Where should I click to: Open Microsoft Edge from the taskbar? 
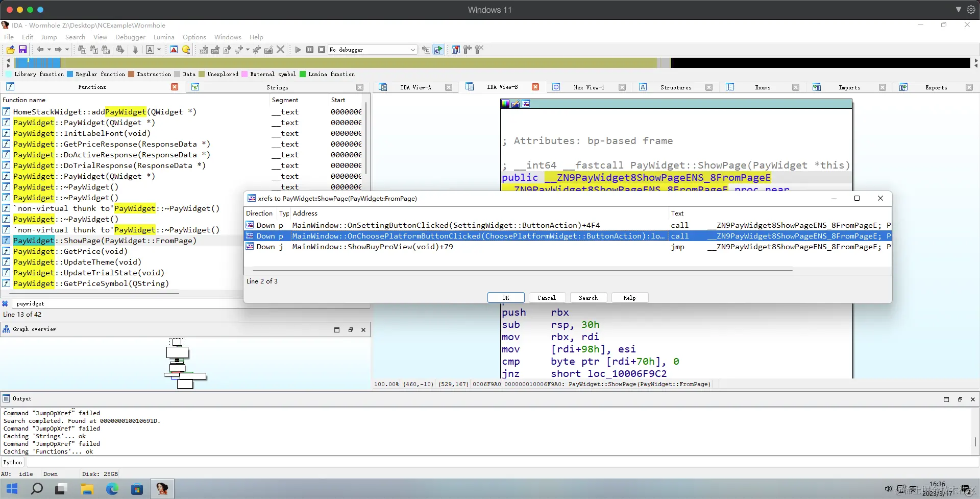click(x=112, y=489)
